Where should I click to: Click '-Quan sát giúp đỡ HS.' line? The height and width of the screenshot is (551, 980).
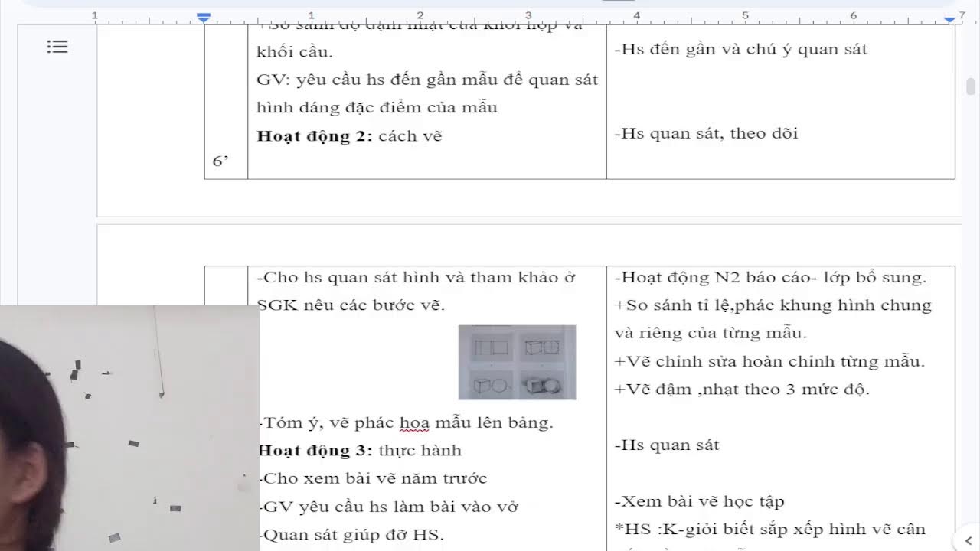[x=351, y=535]
